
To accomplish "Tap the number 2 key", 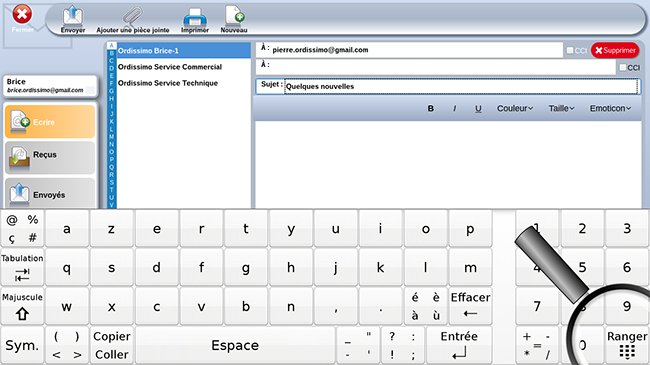I will (x=582, y=229).
